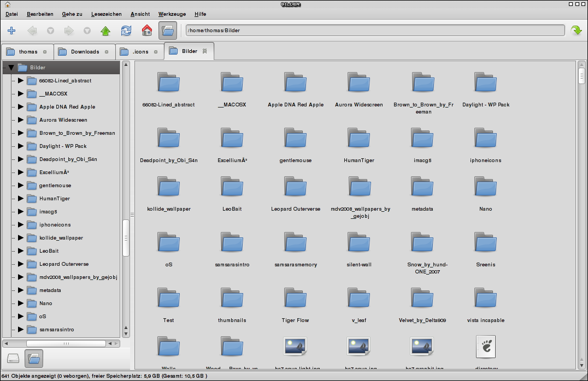Select the silent-wall folder icon
588x381 pixels.
pos(358,242)
